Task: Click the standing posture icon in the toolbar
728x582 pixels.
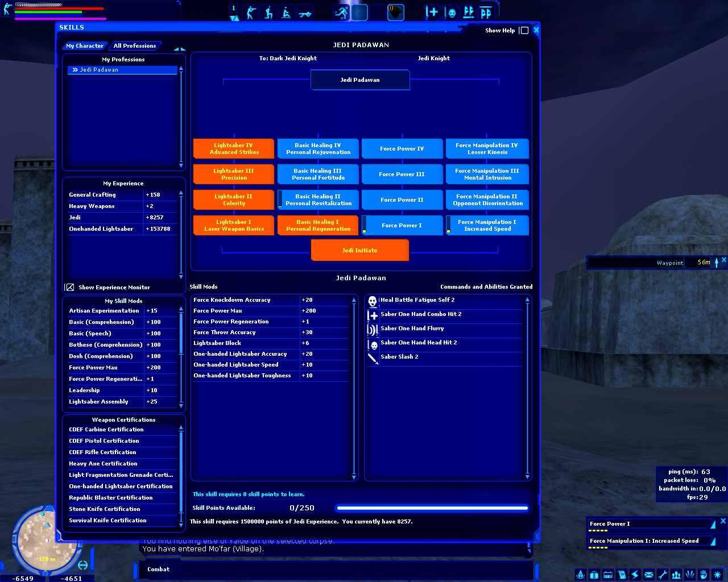Action: coord(251,13)
